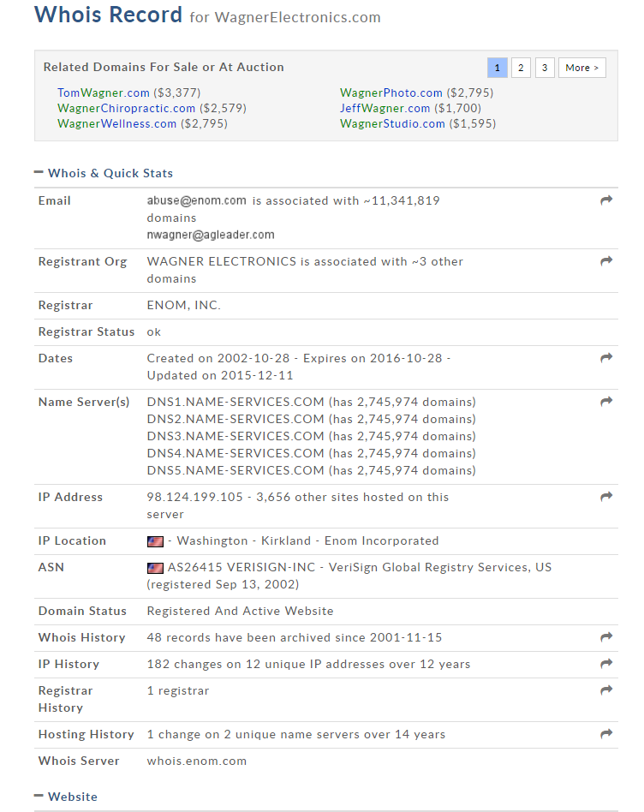Click the share arrow in Registrant Org row
644x812 pixels.
click(606, 261)
